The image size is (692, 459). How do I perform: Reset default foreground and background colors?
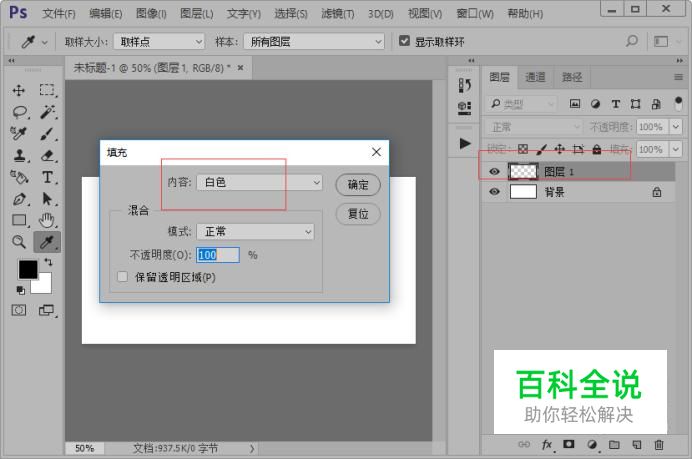20,290
